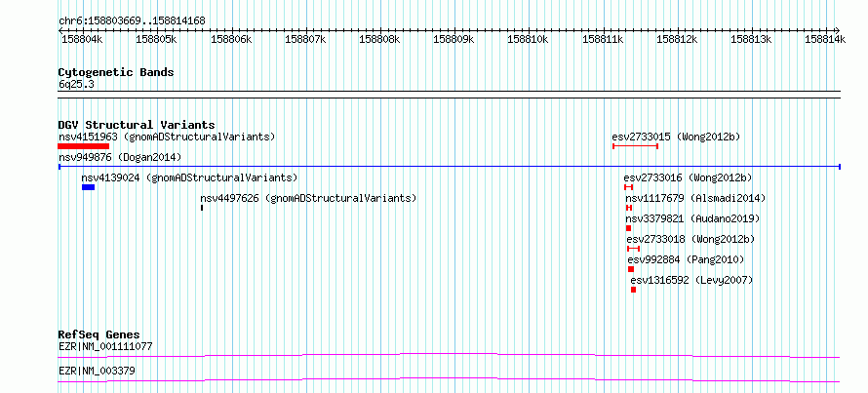868x393 pixels.
Task: Click the EZR NM_001111077 magenta gene line
Action: pyautogui.click(x=449, y=355)
